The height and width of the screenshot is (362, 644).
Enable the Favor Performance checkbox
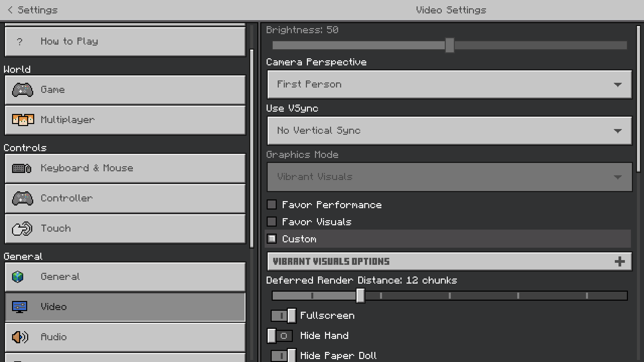pos(272,205)
